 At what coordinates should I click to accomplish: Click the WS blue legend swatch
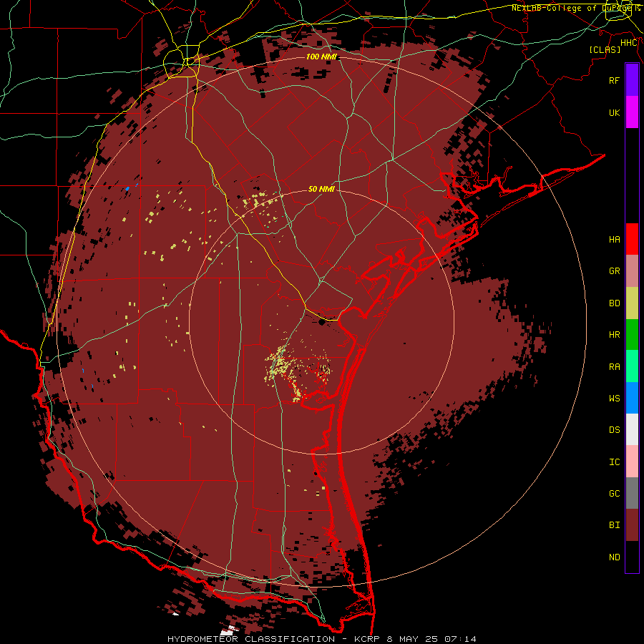[632, 398]
